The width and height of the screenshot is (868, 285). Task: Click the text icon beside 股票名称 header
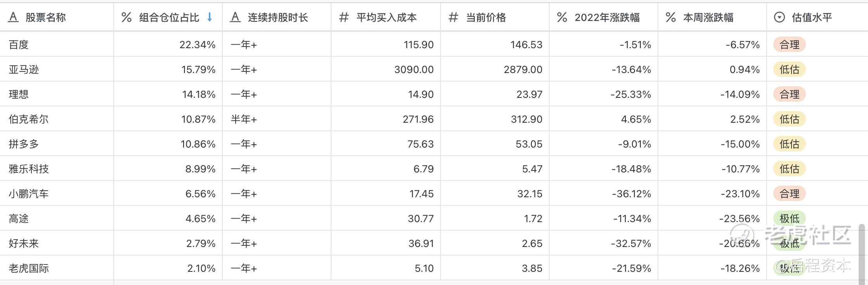pyautogui.click(x=13, y=17)
